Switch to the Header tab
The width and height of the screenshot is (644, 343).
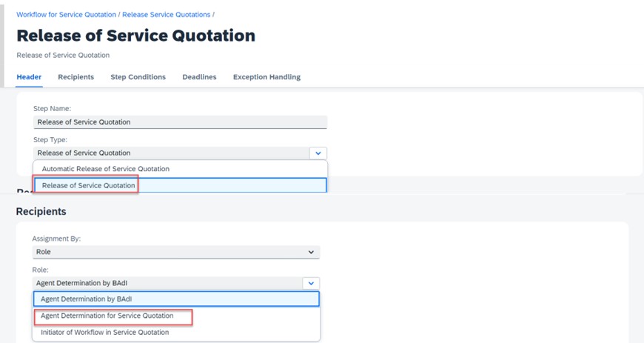coord(29,77)
